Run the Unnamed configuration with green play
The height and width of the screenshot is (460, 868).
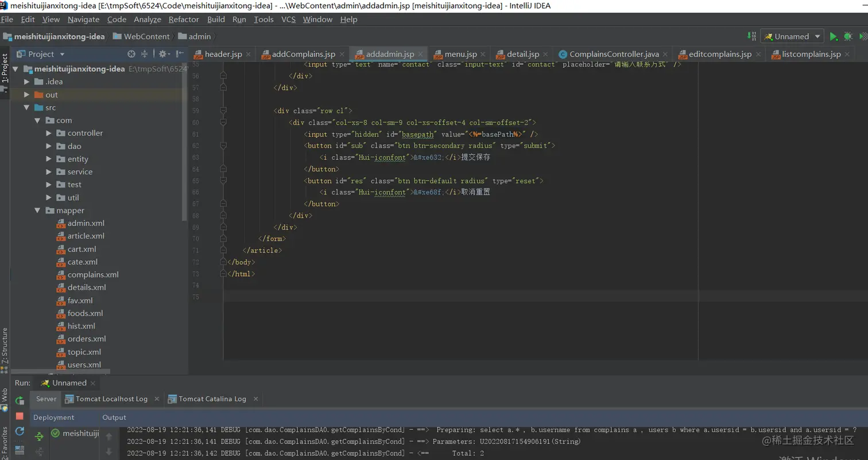click(834, 36)
